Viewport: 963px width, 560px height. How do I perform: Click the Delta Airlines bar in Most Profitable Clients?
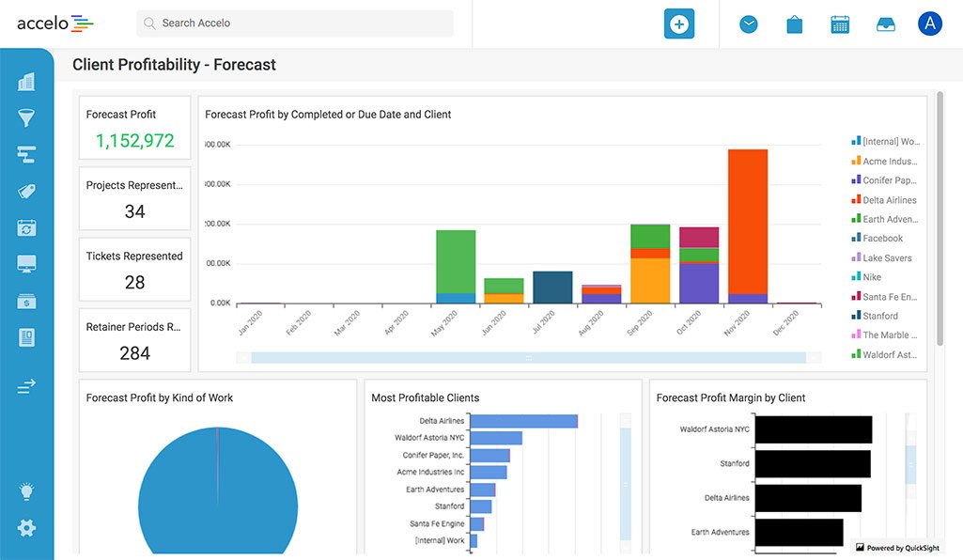[524, 421]
